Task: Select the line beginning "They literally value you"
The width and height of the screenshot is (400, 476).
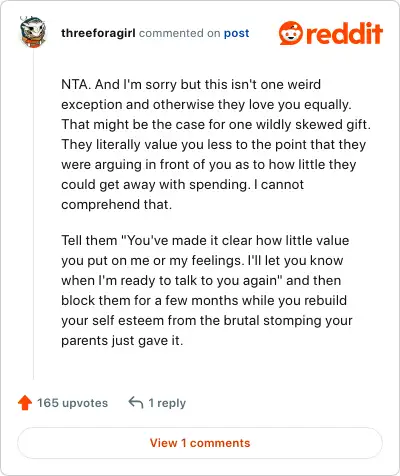Action: point(214,145)
